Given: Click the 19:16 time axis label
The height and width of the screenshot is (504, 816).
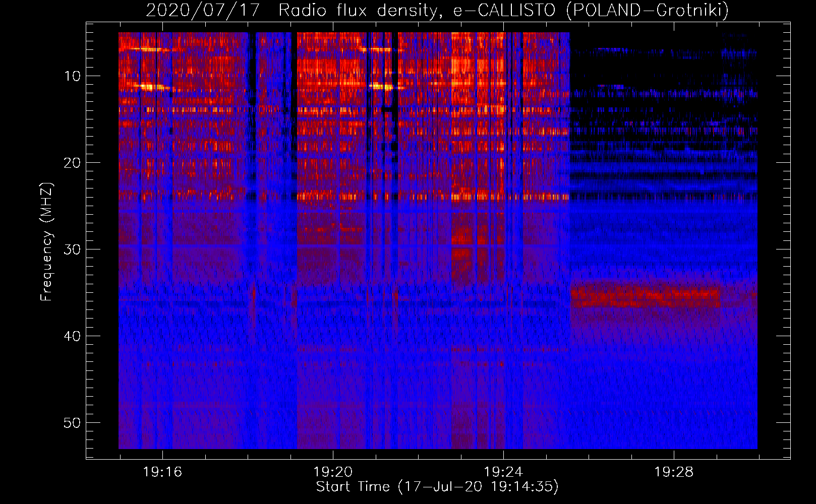Looking at the screenshot, I should tap(162, 472).
